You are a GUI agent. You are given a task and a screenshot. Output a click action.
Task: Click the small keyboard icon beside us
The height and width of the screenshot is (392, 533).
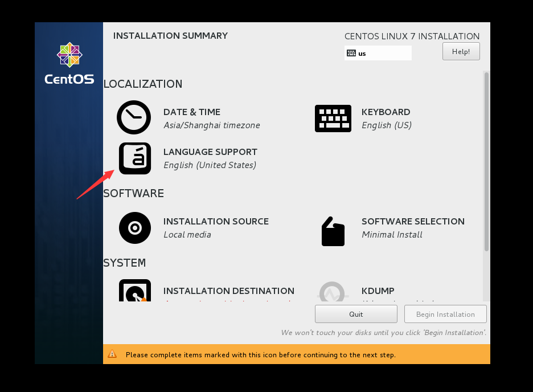351,53
